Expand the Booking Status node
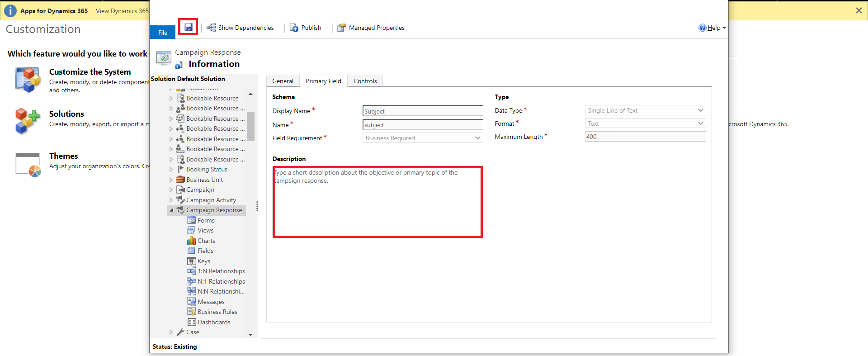The image size is (868, 356). pyautogui.click(x=171, y=170)
